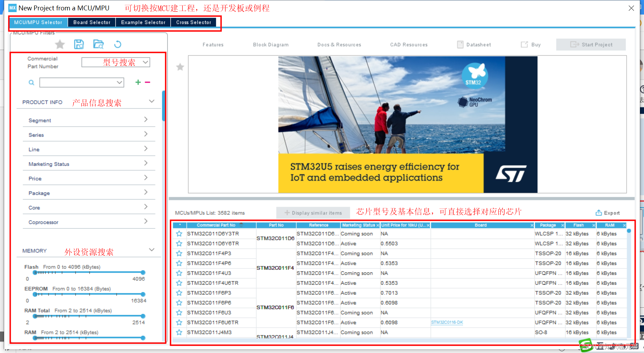Star the STM32C011D6Y6TR row
Viewport: 644px width, 353px height.
[179, 244]
